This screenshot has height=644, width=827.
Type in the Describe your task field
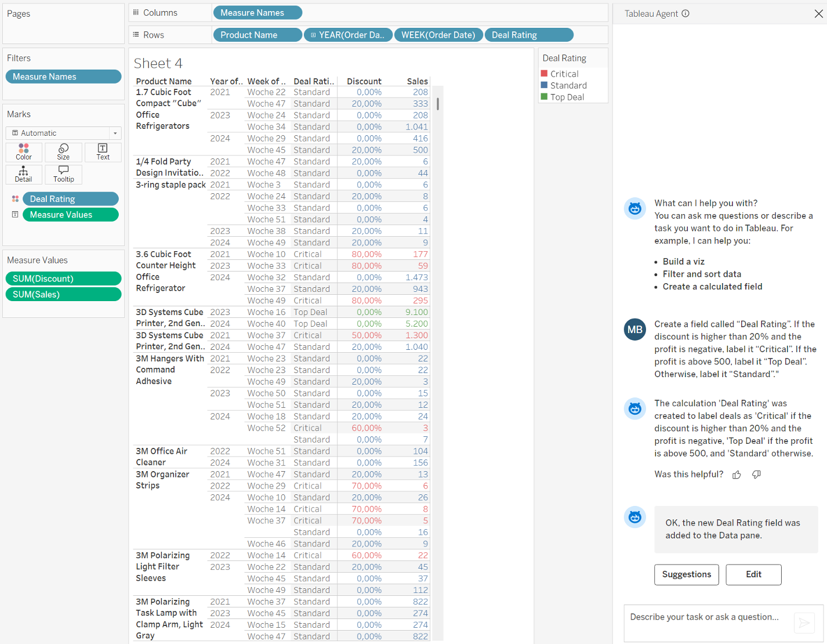(708, 622)
